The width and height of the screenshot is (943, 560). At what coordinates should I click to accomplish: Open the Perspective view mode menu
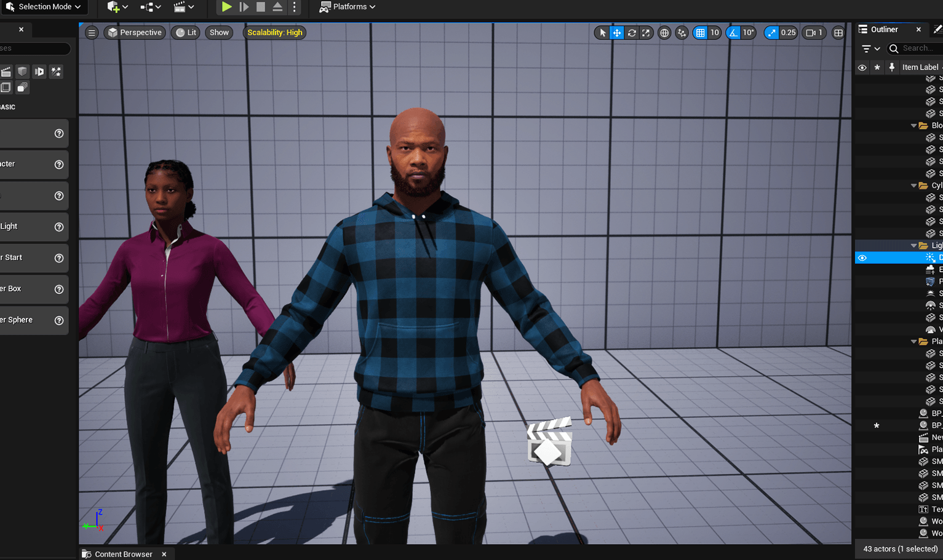pos(135,33)
